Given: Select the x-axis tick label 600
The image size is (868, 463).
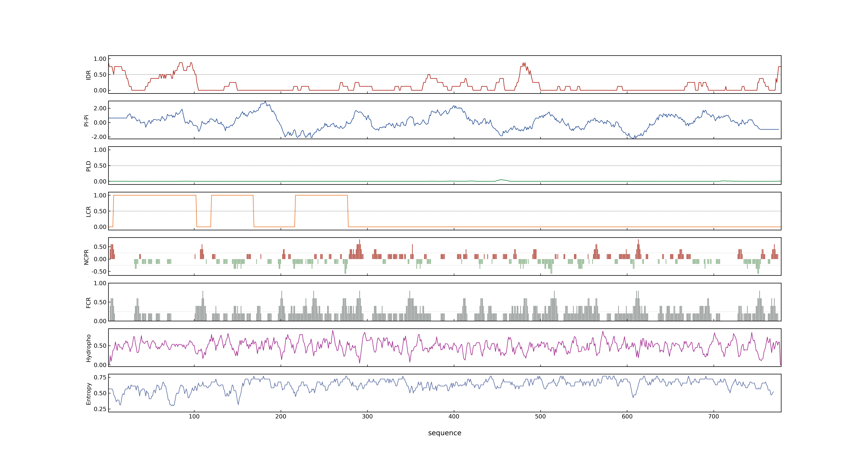Looking at the screenshot, I should click(627, 416).
